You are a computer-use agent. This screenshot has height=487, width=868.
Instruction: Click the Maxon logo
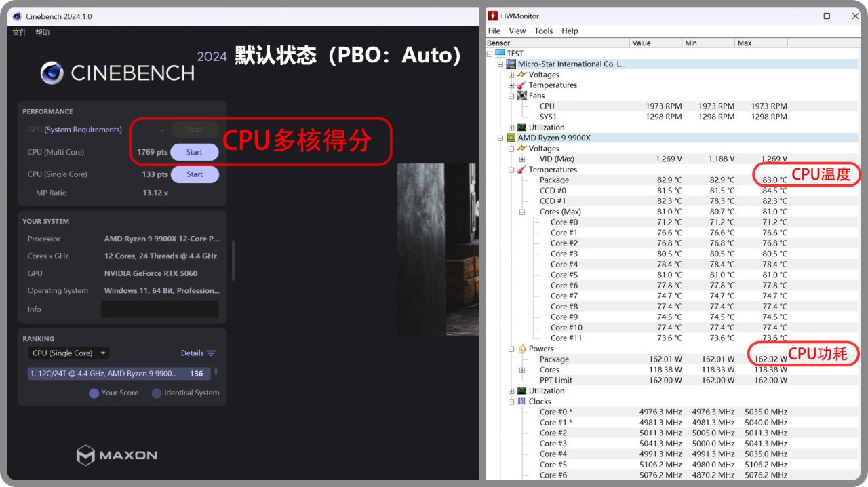(x=116, y=454)
